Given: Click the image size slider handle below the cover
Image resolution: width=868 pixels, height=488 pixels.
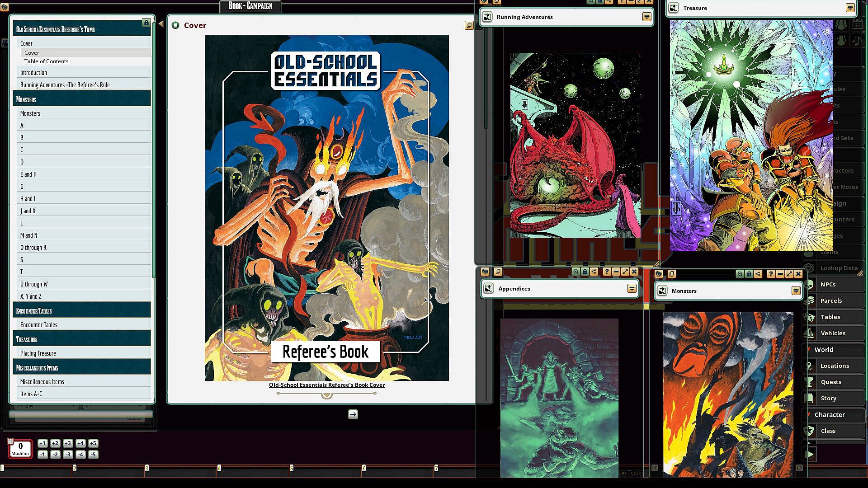Looking at the screenshot, I should pyautogui.click(x=327, y=395).
